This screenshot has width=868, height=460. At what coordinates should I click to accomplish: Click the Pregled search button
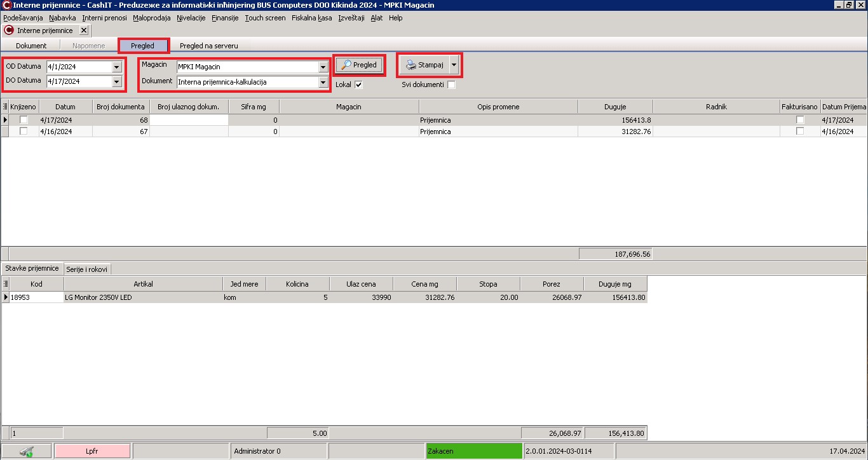click(359, 65)
